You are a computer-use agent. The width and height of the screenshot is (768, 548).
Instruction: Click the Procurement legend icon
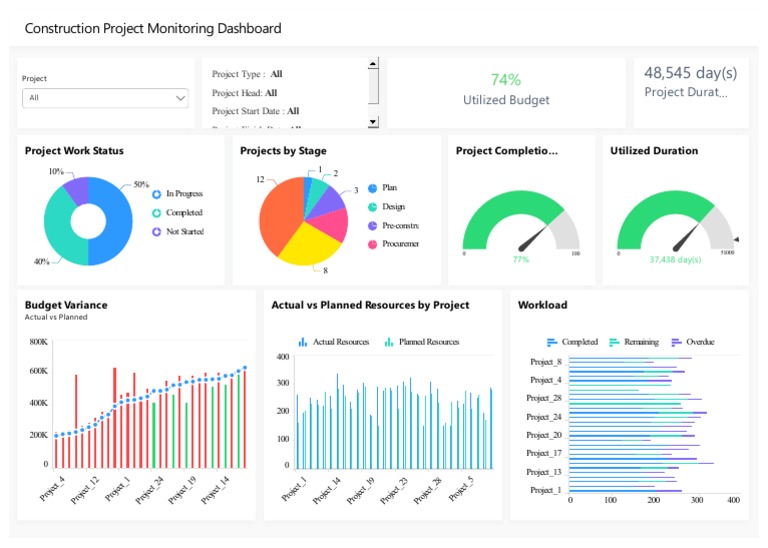click(373, 244)
